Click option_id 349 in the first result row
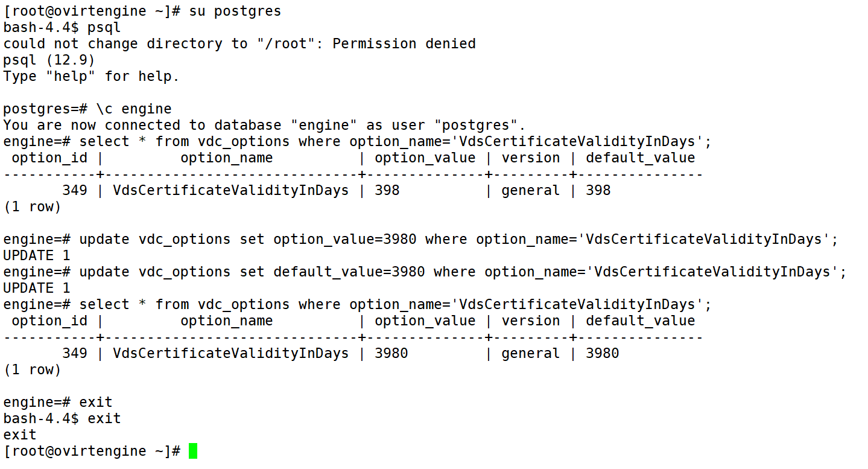Image resolution: width=868 pixels, height=469 pixels. 74,190
